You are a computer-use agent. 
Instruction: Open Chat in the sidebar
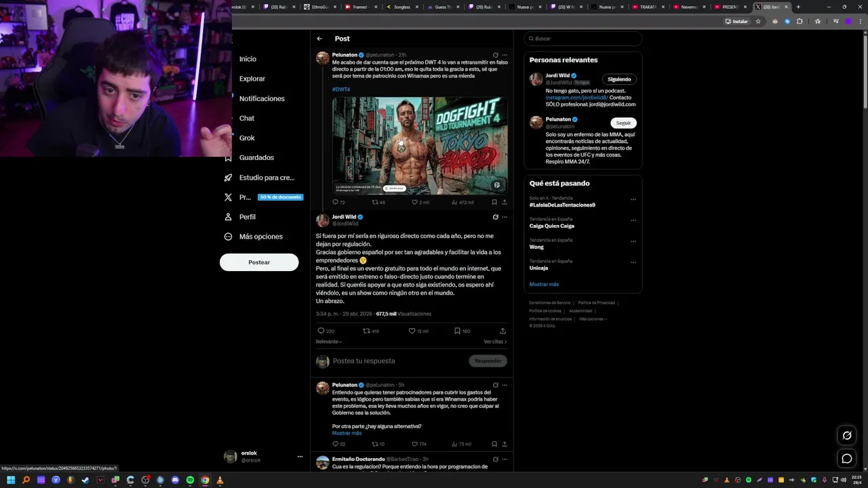pyautogui.click(x=246, y=118)
